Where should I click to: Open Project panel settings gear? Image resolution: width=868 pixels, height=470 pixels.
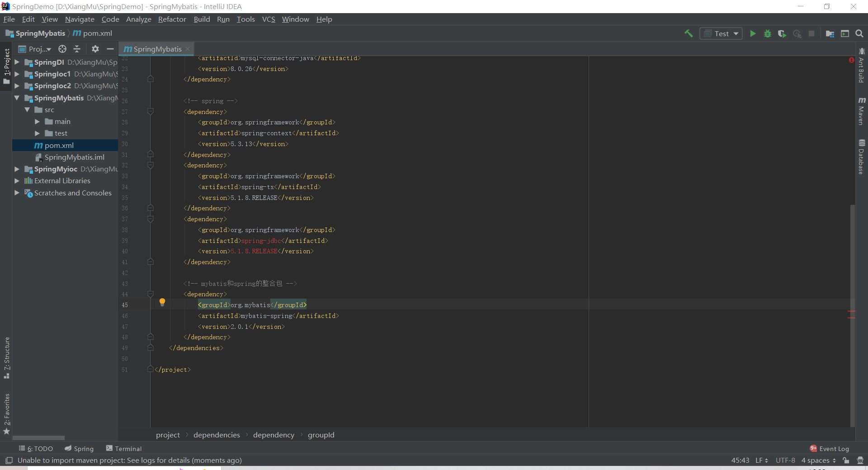[x=95, y=49]
